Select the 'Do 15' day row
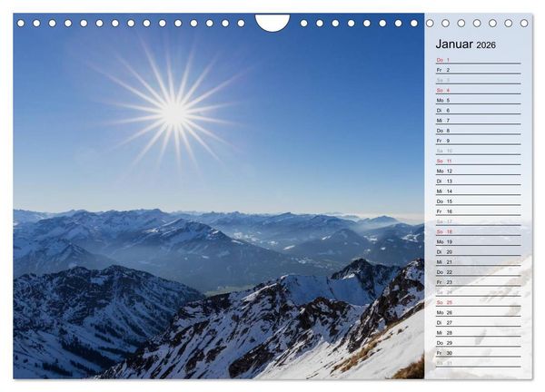 [x=479, y=201]
